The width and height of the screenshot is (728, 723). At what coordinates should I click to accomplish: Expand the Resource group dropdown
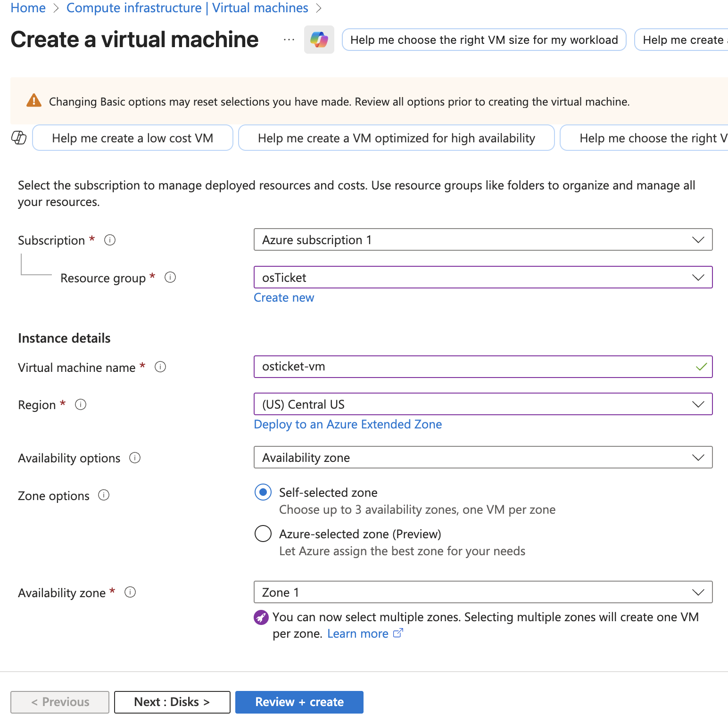coord(483,278)
